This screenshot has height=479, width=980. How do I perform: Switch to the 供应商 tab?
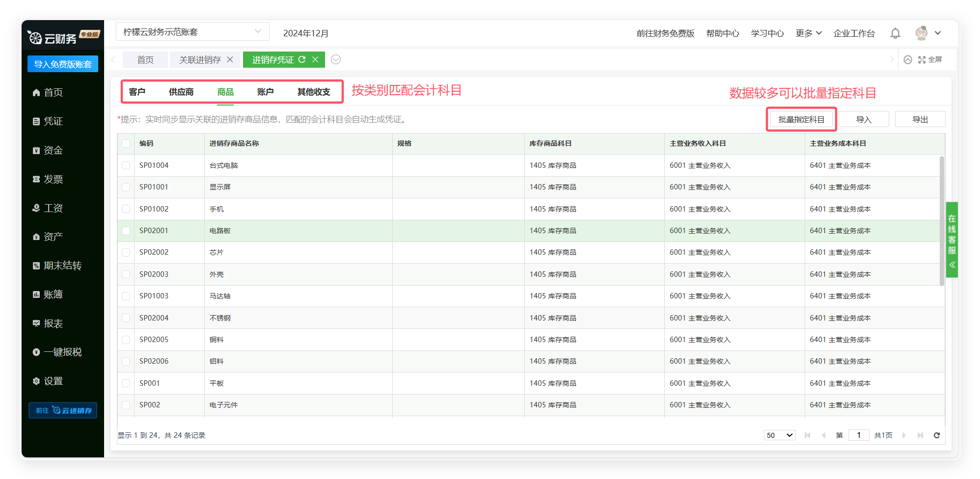[x=181, y=92]
